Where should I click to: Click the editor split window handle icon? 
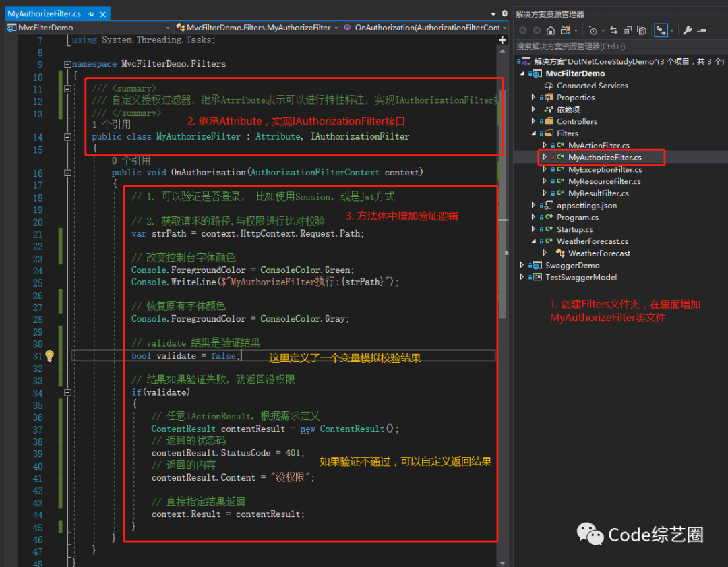502,40
